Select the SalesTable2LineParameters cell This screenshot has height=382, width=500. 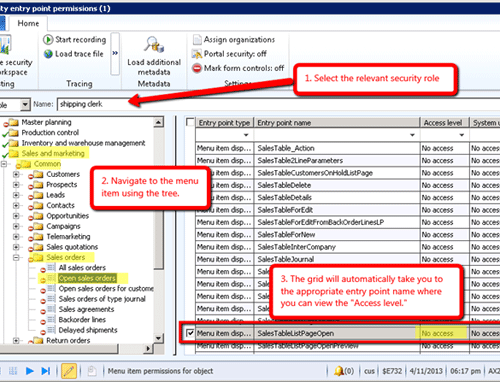click(x=337, y=160)
